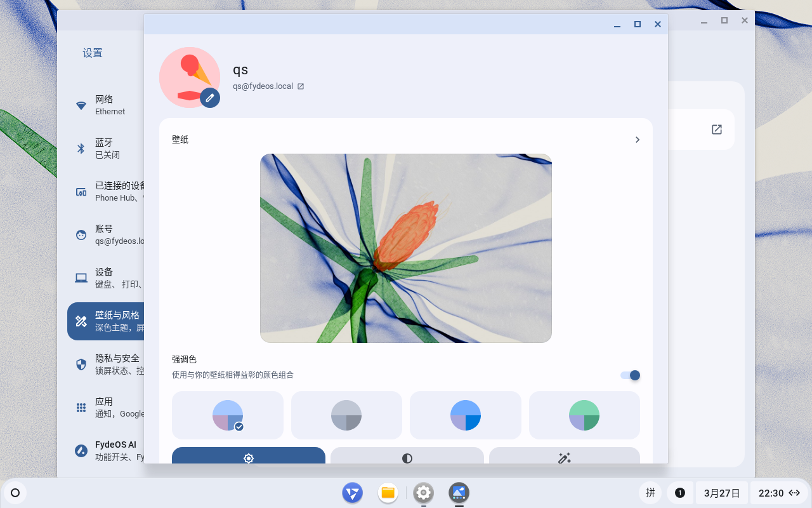
Task: Click the avatar edit pencil icon
Action: coord(210,98)
